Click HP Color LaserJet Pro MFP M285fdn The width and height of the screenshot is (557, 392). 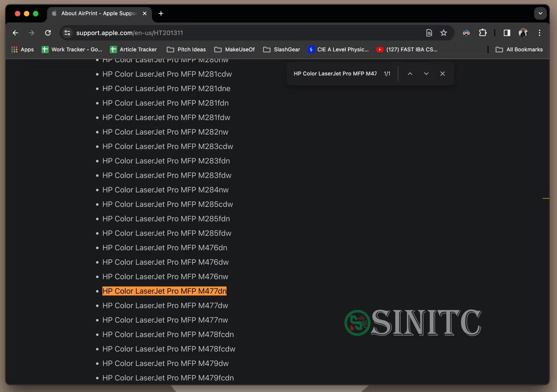click(x=166, y=219)
